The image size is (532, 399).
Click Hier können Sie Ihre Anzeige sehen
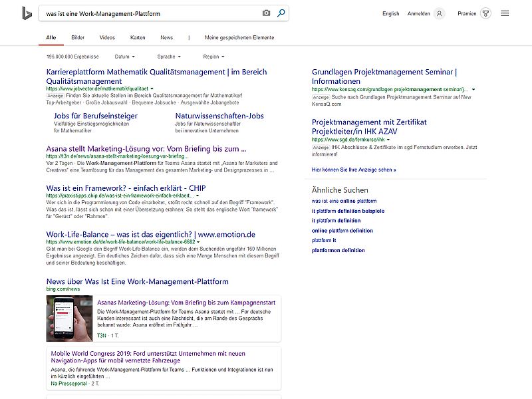click(354, 170)
